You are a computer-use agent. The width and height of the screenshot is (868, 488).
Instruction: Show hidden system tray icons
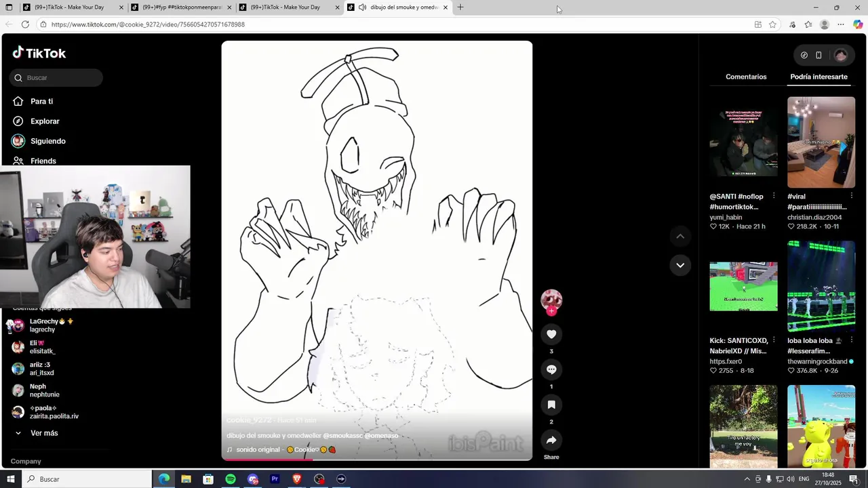[747, 479]
